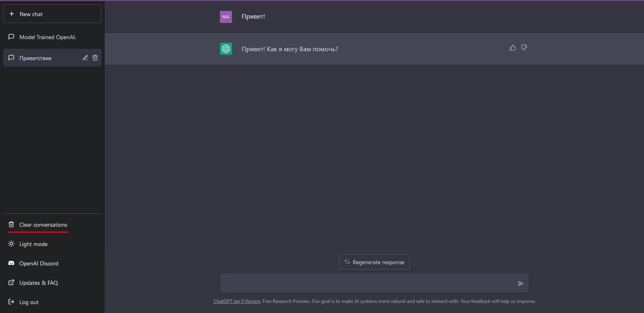Give thumbs down to the response
644x313 pixels.
click(524, 48)
